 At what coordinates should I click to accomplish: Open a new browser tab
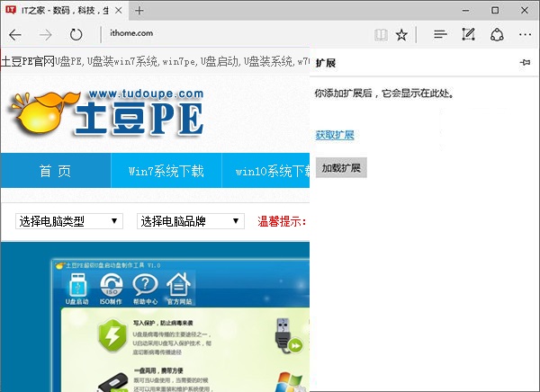pyautogui.click(x=139, y=10)
